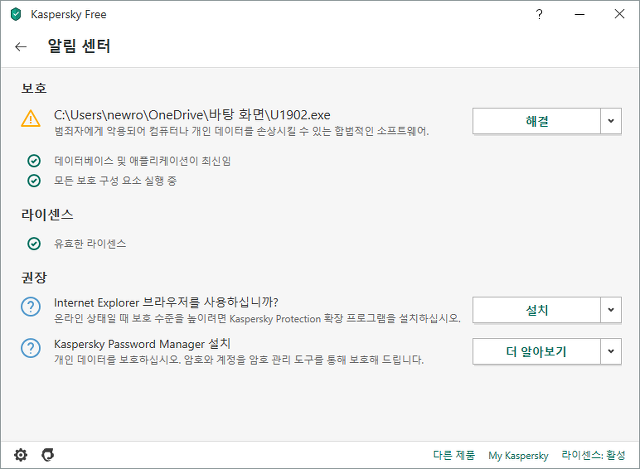Click check icon beside 모든 보호 구성 요소 실행 중
The image size is (640, 469).
tap(34, 180)
